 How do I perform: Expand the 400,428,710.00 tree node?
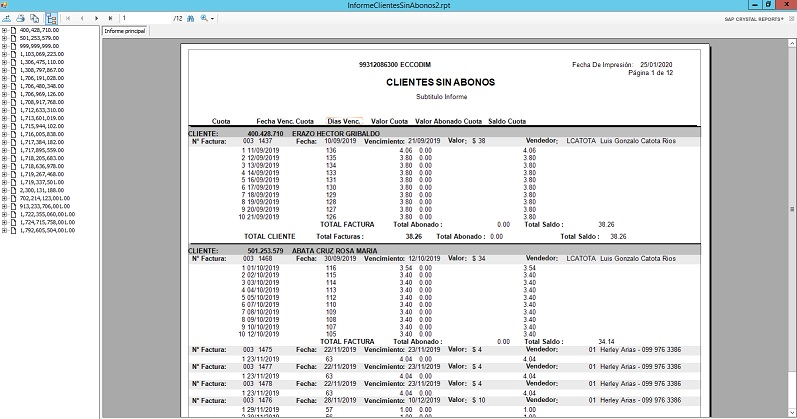coord(4,31)
